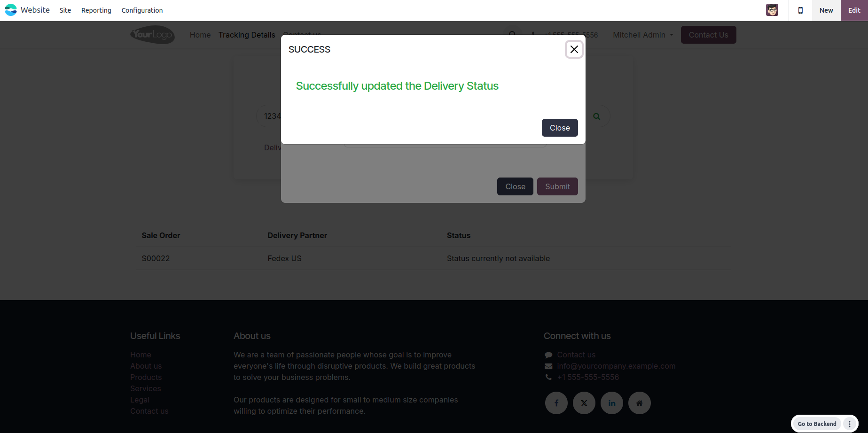Open the X (Twitter) social icon
Viewport: 868px width, 433px height.
[584, 403]
